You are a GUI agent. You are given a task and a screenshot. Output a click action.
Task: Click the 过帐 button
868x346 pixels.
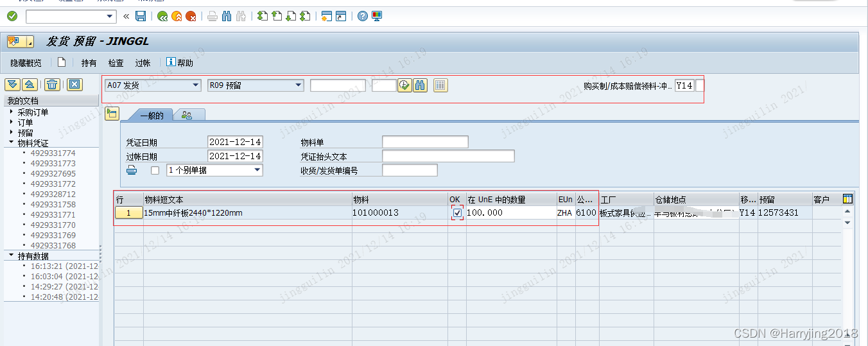(x=143, y=63)
